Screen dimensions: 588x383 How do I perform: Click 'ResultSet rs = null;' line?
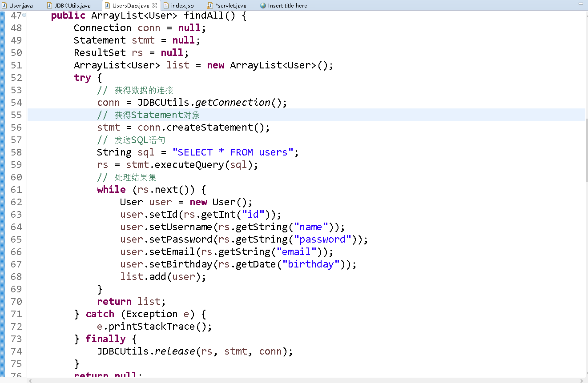point(131,53)
